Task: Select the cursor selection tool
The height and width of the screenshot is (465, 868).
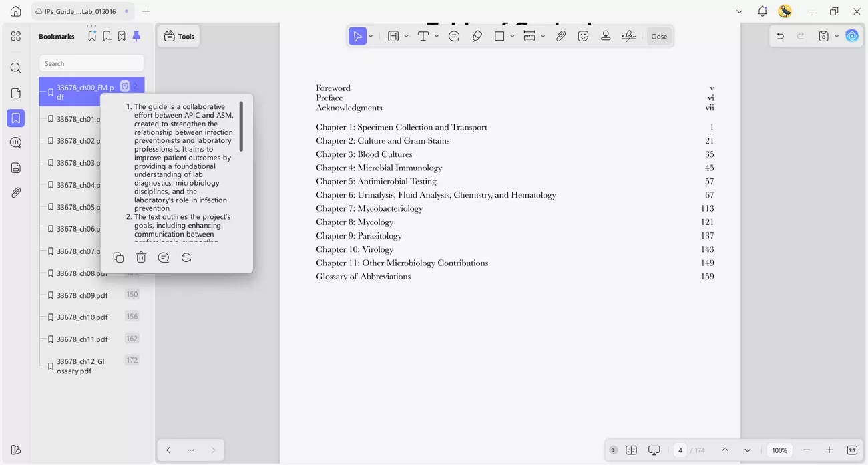Action: [357, 36]
